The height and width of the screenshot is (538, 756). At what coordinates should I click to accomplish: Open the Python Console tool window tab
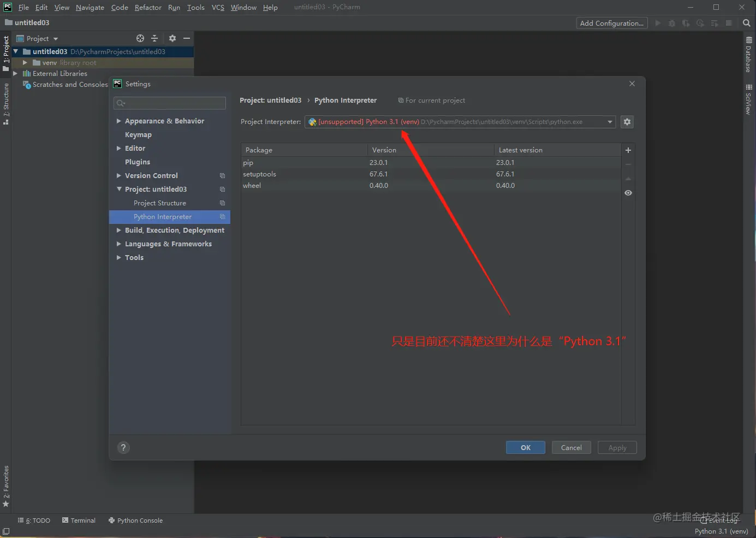point(135,521)
